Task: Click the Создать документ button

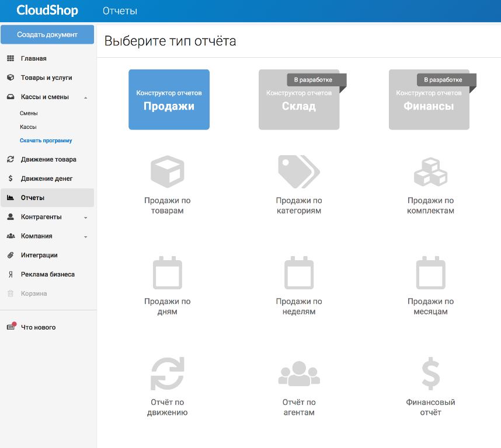Action: click(x=47, y=34)
